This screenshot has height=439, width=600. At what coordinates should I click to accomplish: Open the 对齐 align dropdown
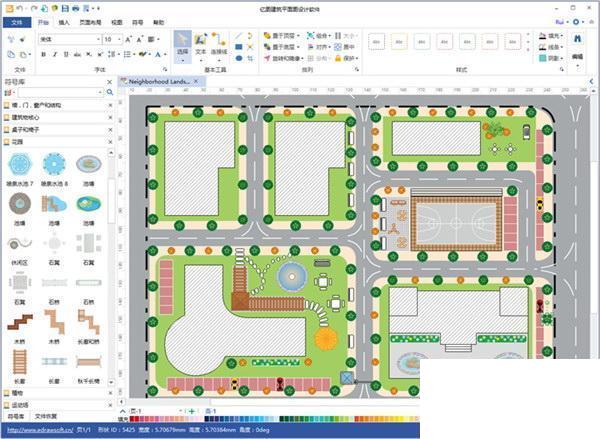pyautogui.click(x=319, y=47)
